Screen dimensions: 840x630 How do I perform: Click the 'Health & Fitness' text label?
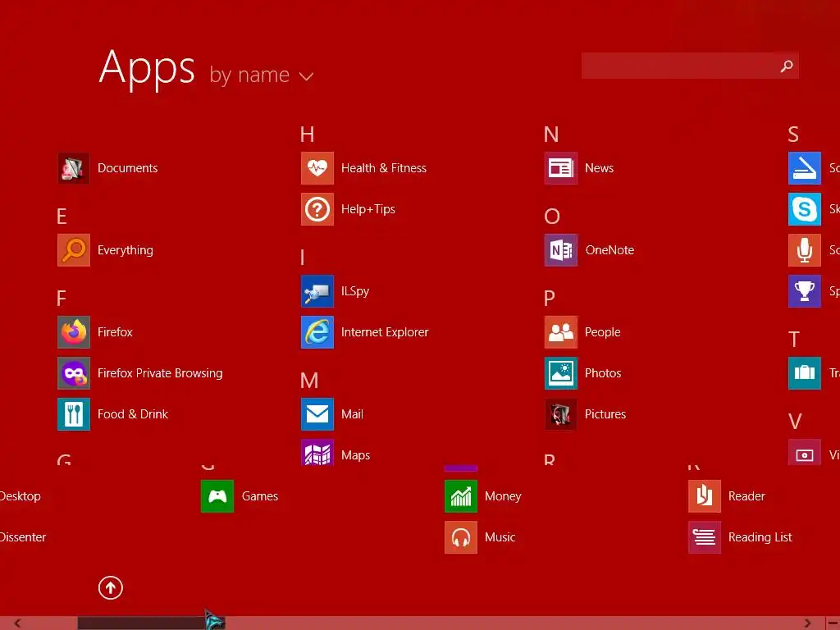pyautogui.click(x=384, y=168)
